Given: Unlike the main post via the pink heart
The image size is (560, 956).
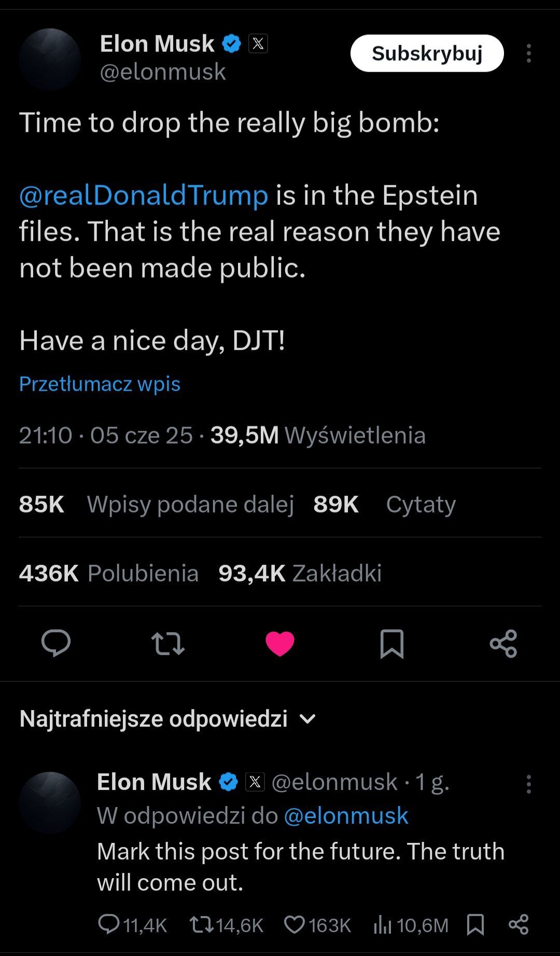Looking at the screenshot, I should tap(280, 643).
